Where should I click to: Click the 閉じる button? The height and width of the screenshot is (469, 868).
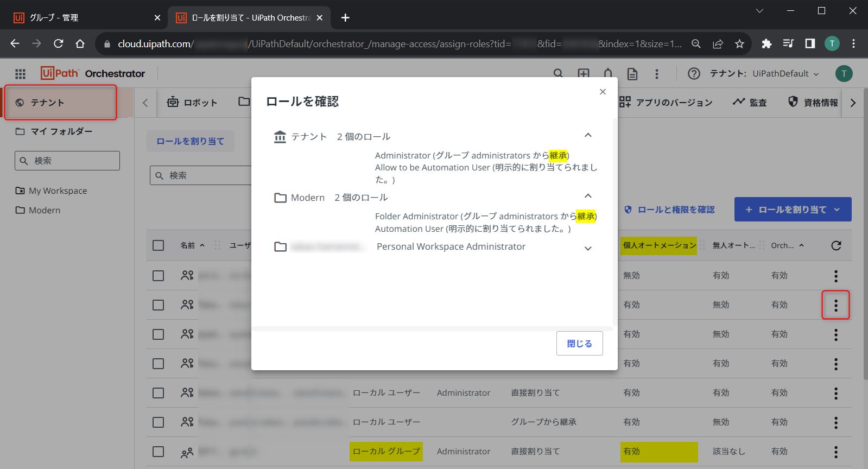(579, 344)
